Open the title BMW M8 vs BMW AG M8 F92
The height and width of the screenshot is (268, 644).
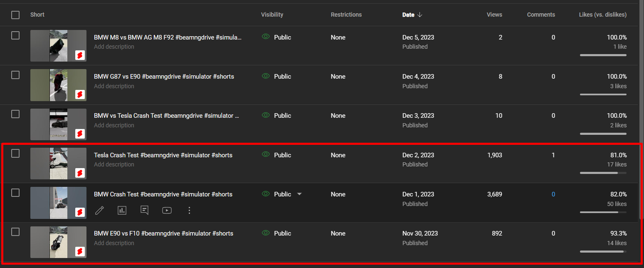point(168,37)
